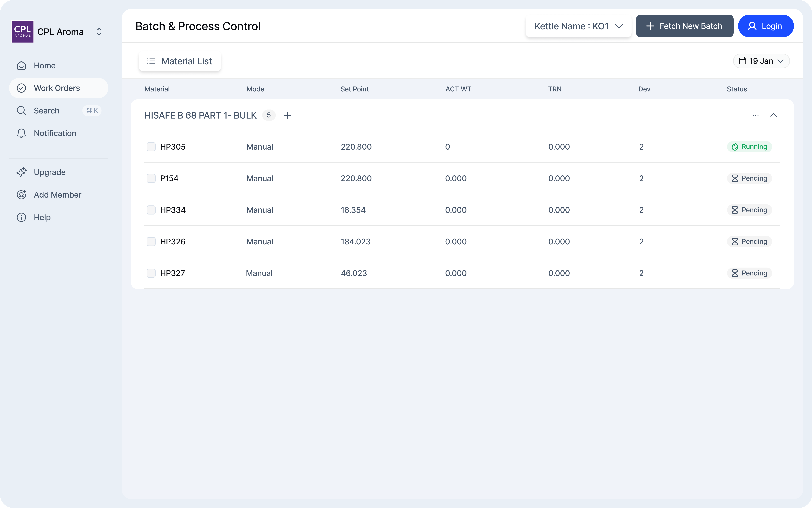Click the Work Orders checkmark icon

tap(21, 88)
